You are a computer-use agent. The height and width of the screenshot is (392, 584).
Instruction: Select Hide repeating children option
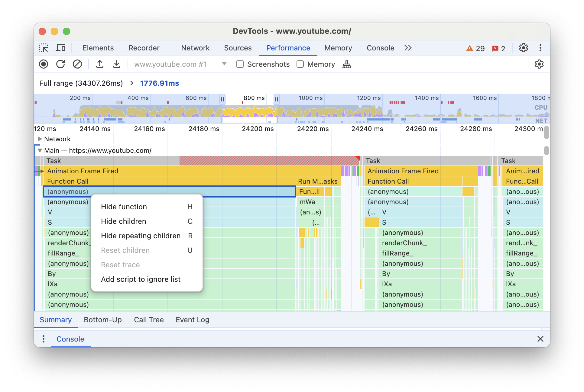point(140,236)
